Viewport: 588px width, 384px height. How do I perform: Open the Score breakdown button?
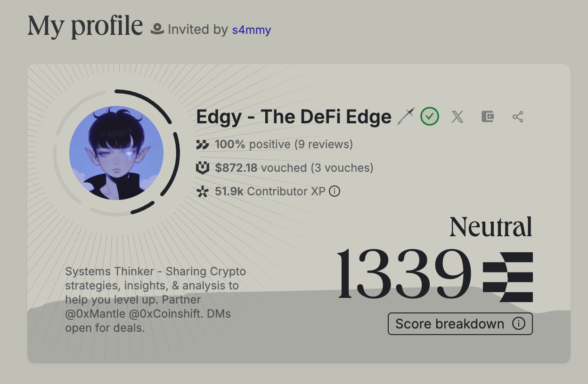point(460,324)
